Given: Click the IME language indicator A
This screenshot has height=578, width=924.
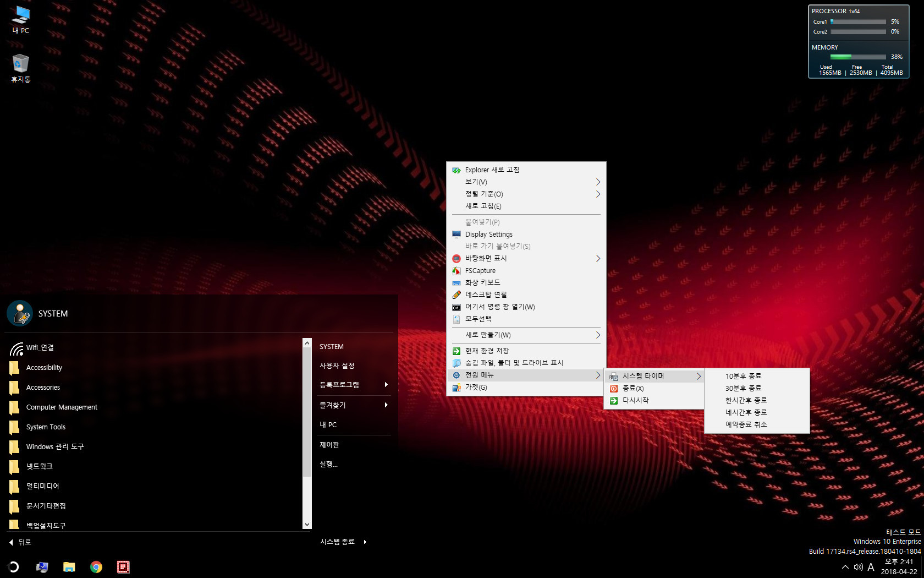Looking at the screenshot, I should click(x=871, y=567).
